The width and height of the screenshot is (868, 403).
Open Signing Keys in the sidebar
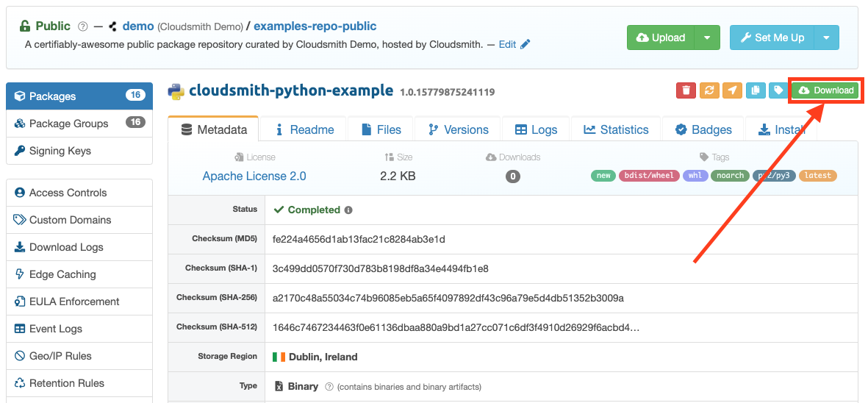pos(79,151)
